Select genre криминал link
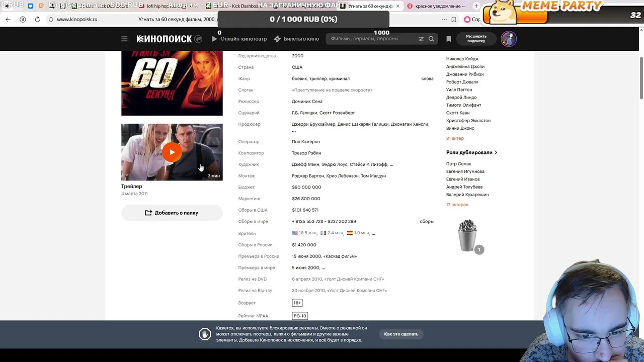Image resolution: width=644 pixels, height=362 pixels. point(339,78)
